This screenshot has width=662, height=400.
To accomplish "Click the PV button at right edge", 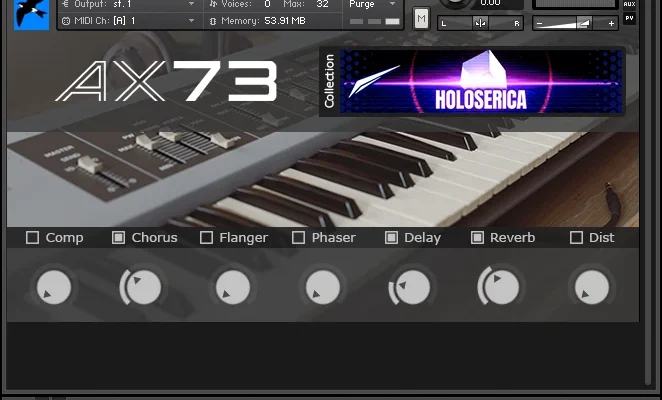I will point(628,17).
